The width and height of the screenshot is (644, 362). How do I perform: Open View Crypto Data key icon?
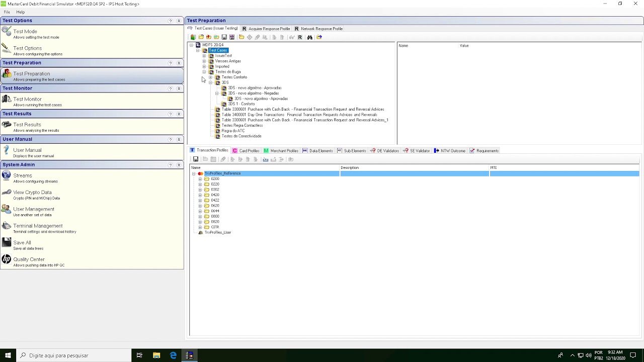pyautogui.click(x=7, y=193)
